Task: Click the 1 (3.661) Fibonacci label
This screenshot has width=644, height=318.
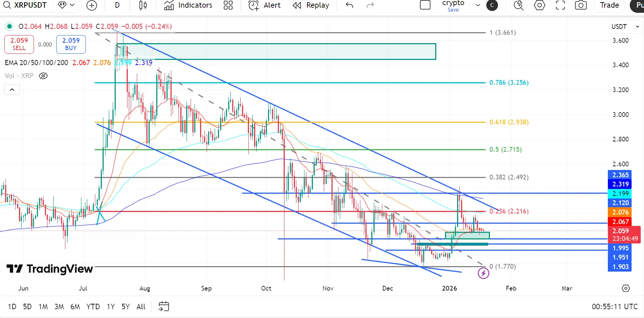Action: (503, 33)
